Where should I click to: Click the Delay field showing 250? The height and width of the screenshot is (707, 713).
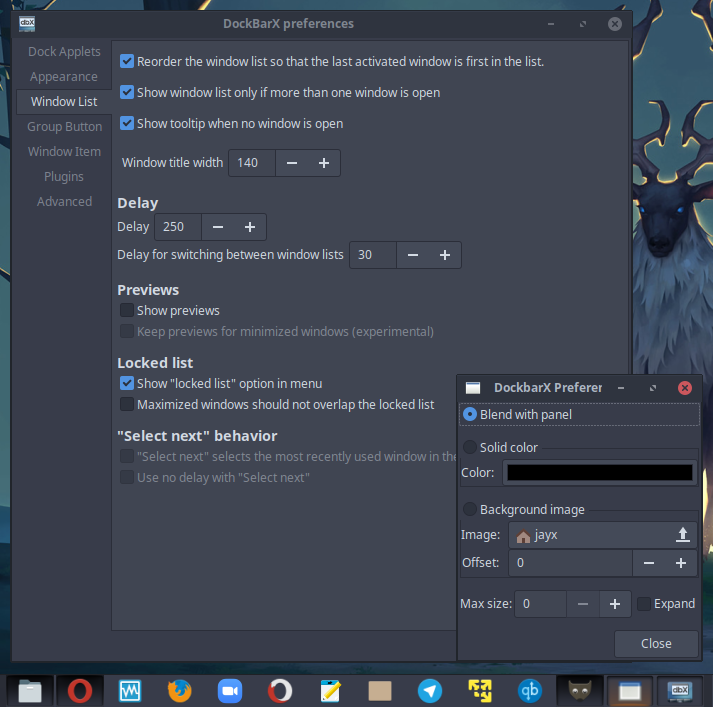[x=178, y=227]
